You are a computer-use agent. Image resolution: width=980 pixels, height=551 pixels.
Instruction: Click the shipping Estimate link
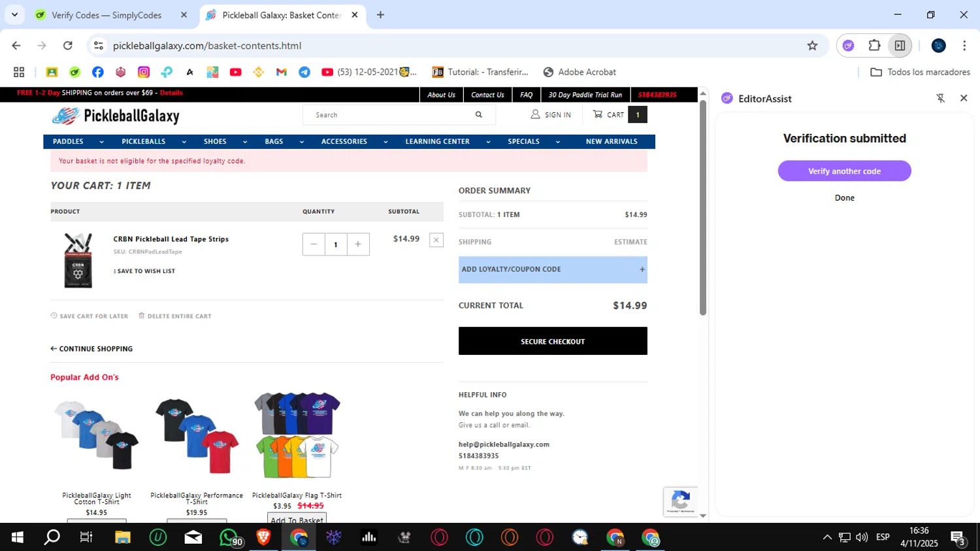[630, 242]
